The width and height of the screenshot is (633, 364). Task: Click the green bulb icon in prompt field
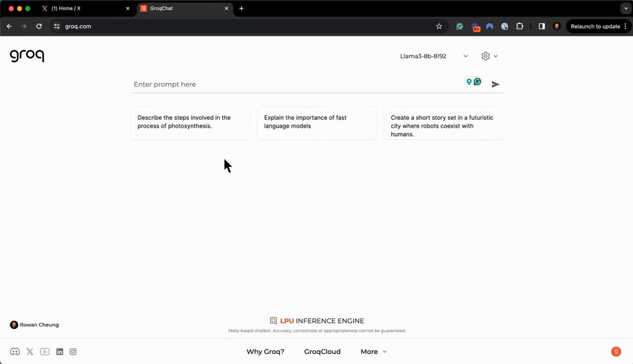tap(468, 82)
